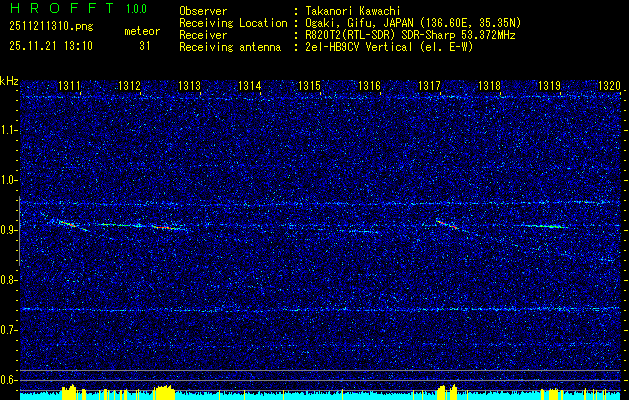Image resolution: width=629 pixels, height=400 pixels.
Task: Click time marker 1315
Action: pyautogui.click(x=309, y=85)
